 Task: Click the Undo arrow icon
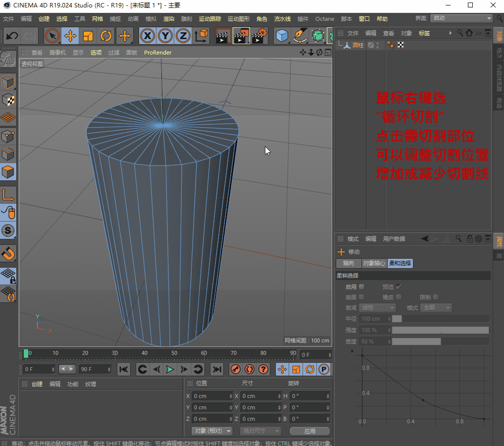click(12, 36)
